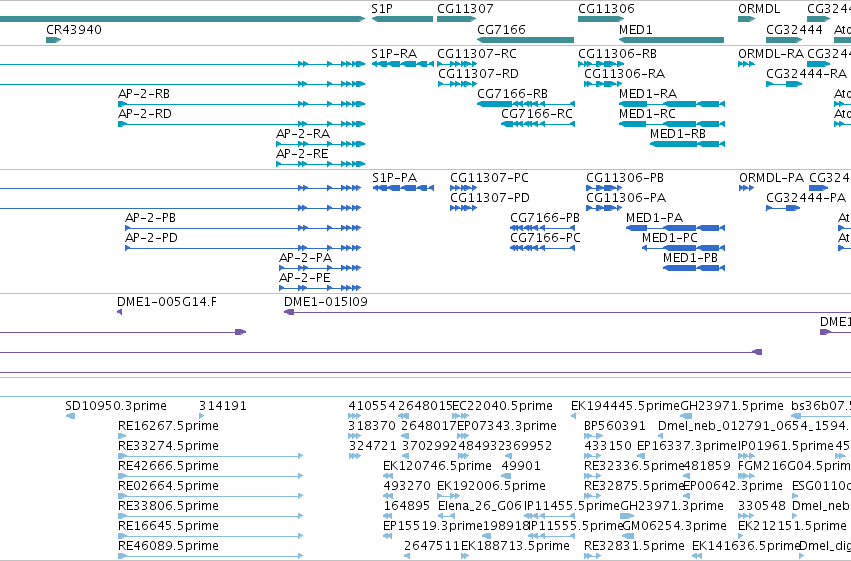Viewport: 851px width, 561px height.
Task: Select the CG7166-RB transcript glyph
Action: tap(525, 104)
